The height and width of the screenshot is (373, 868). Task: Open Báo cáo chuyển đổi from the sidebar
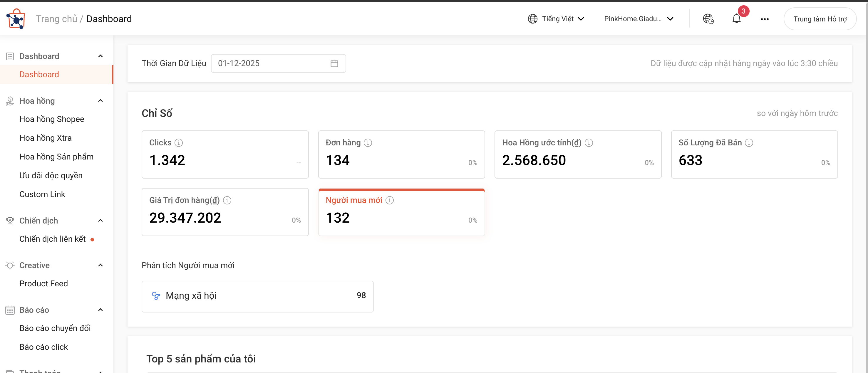pyautogui.click(x=55, y=328)
